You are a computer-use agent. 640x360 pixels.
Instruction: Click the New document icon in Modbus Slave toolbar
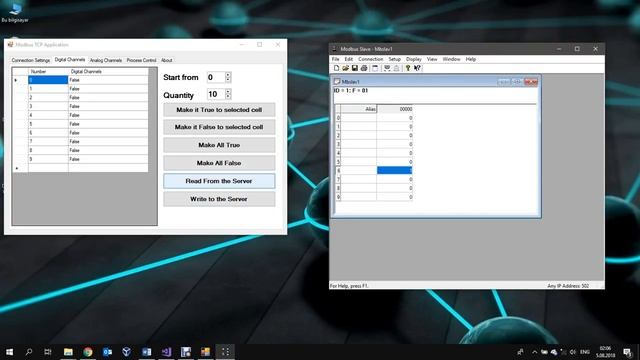tap(336, 68)
